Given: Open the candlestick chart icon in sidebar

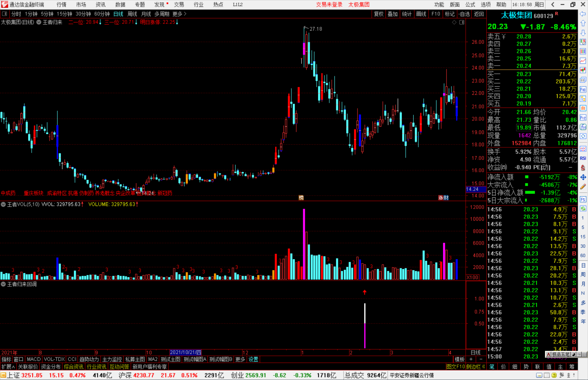Looking at the screenshot, I should (583, 70).
